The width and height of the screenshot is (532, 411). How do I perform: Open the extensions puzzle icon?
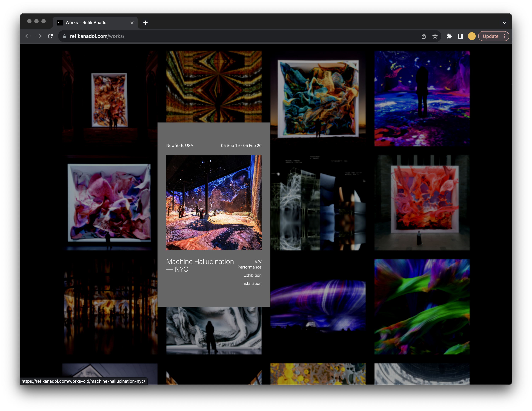click(x=449, y=36)
